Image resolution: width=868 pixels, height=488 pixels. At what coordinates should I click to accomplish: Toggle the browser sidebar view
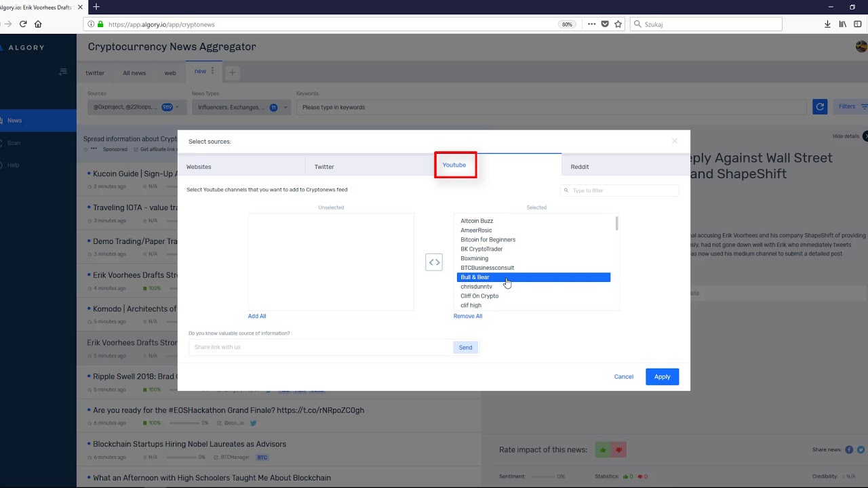[858, 24]
